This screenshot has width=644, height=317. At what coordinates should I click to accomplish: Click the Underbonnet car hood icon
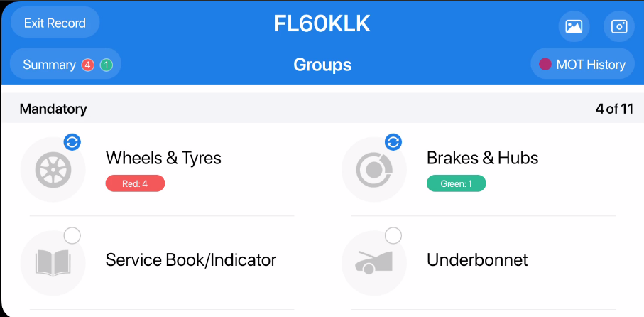374,262
